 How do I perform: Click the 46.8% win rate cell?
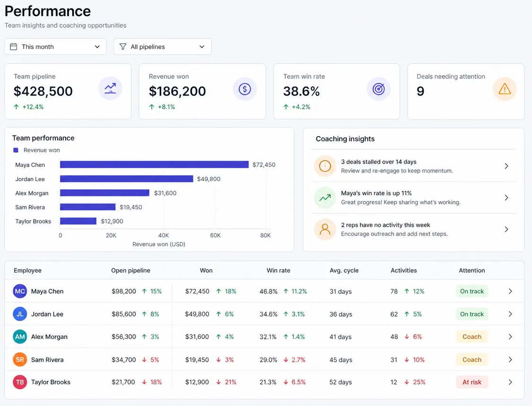click(269, 291)
